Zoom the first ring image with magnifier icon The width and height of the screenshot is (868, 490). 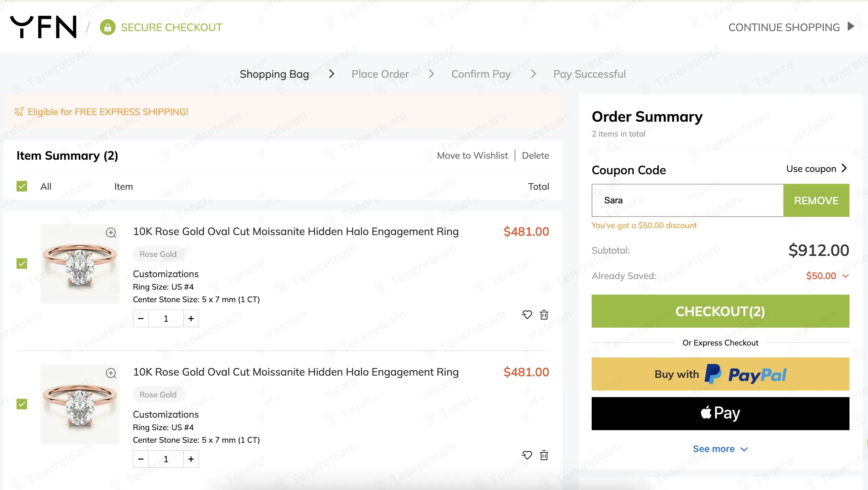click(111, 232)
